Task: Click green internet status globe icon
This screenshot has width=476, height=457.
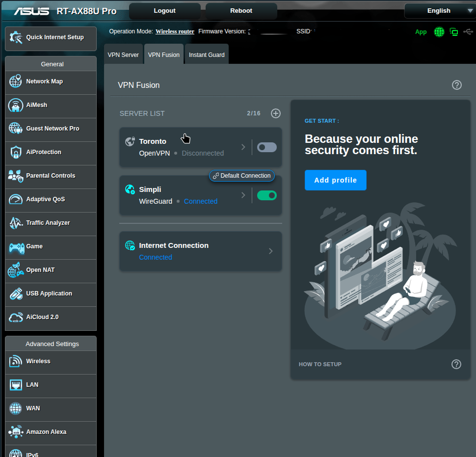Action: [x=439, y=31]
